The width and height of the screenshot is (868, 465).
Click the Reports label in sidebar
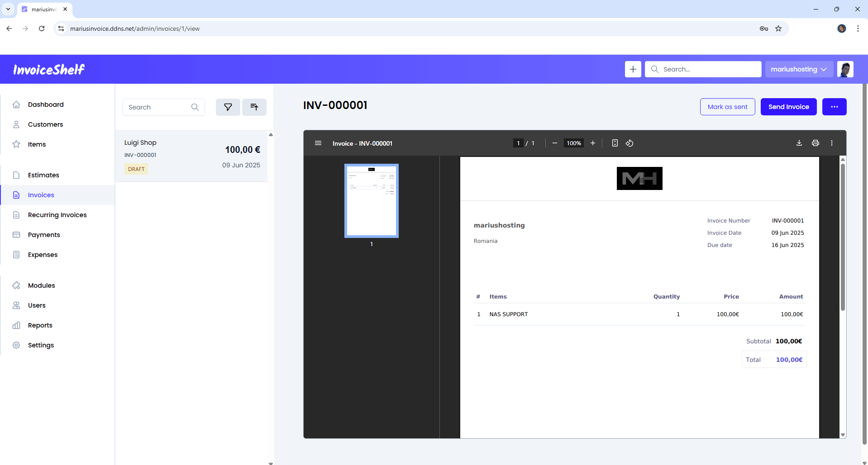point(40,325)
